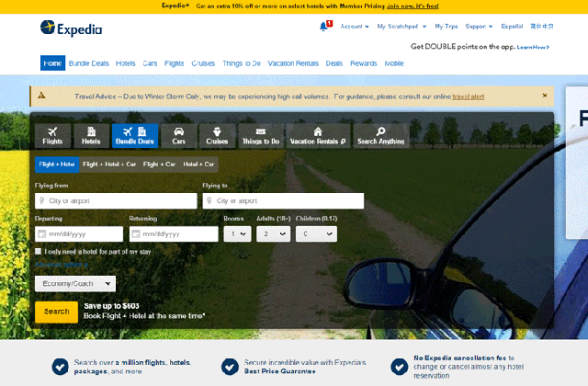Go to Rewards in the navigation bar
The image size is (588, 386).
pyautogui.click(x=363, y=63)
